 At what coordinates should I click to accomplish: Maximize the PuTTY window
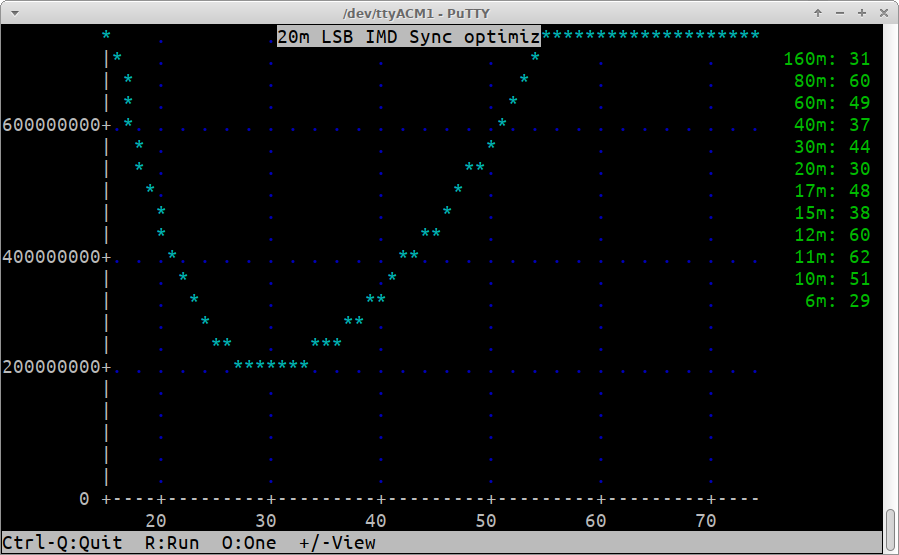(x=862, y=12)
